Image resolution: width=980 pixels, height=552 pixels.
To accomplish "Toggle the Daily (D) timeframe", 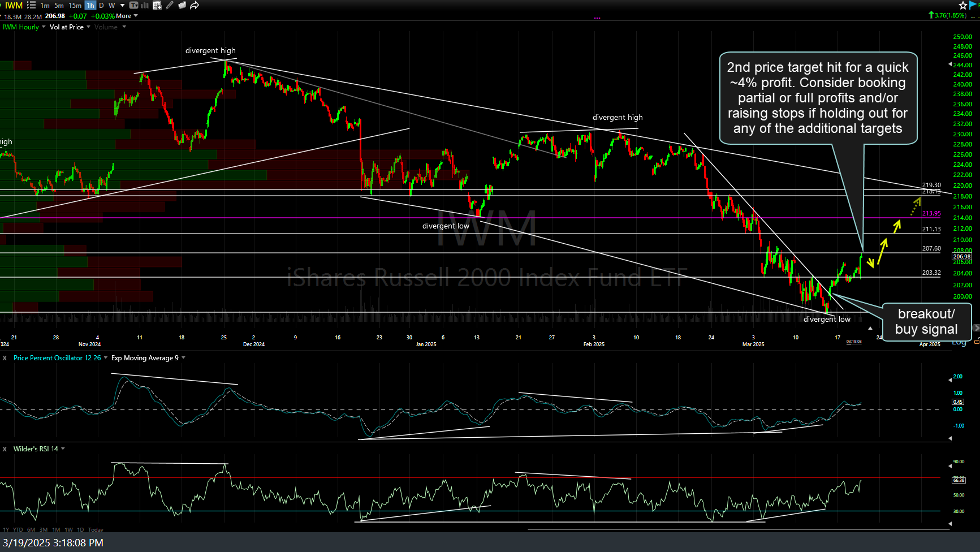I will [x=102, y=5].
